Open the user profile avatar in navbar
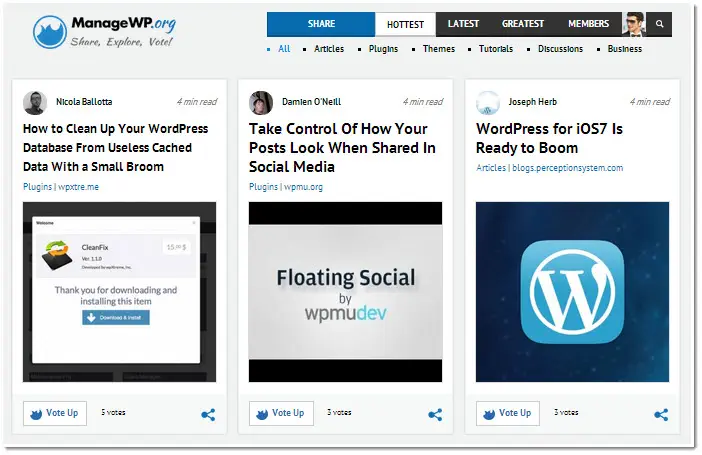702x455 pixels. click(x=634, y=24)
